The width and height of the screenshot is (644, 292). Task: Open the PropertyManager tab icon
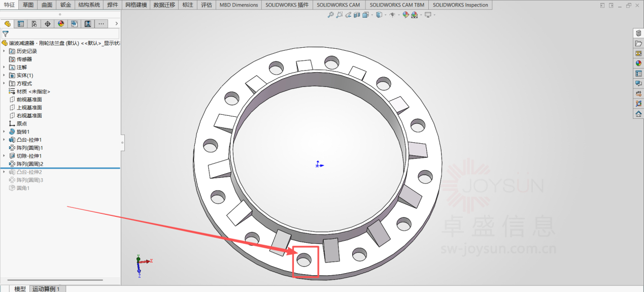(21, 24)
